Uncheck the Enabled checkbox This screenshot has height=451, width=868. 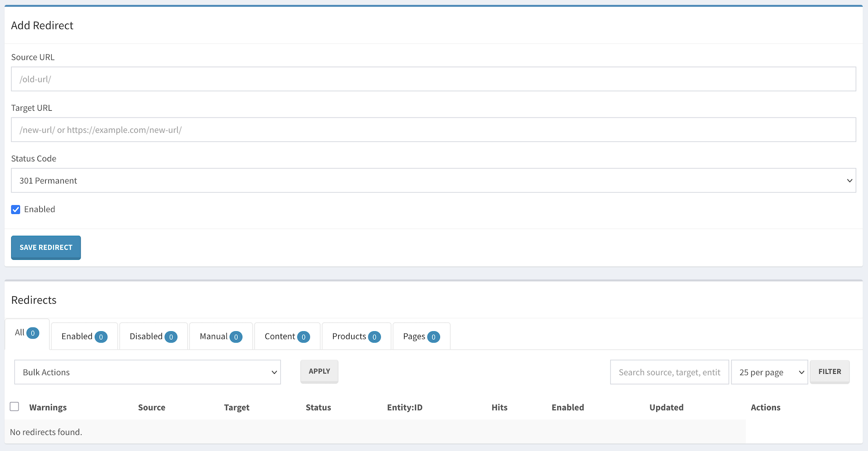tap(16, 209)
